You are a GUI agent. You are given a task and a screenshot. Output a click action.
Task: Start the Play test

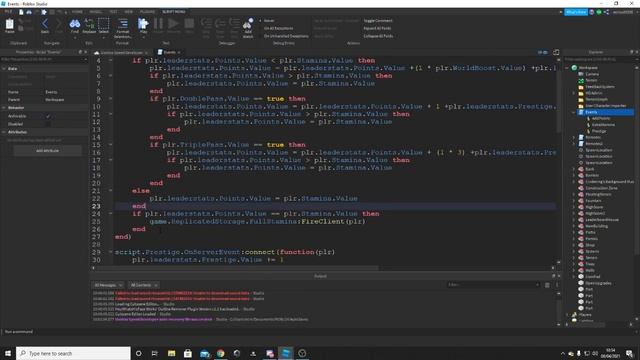143,25
